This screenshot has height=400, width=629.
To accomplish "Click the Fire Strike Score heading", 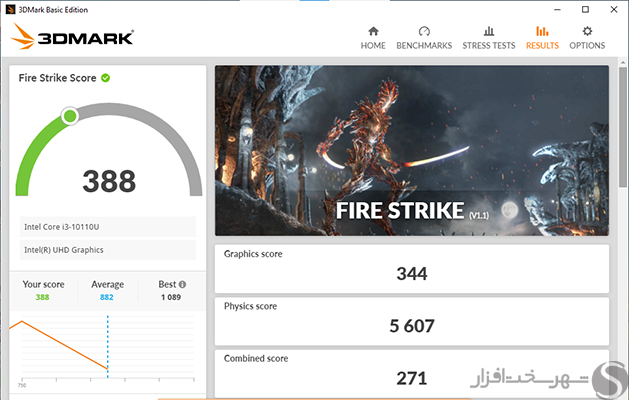I will [57, 78].
